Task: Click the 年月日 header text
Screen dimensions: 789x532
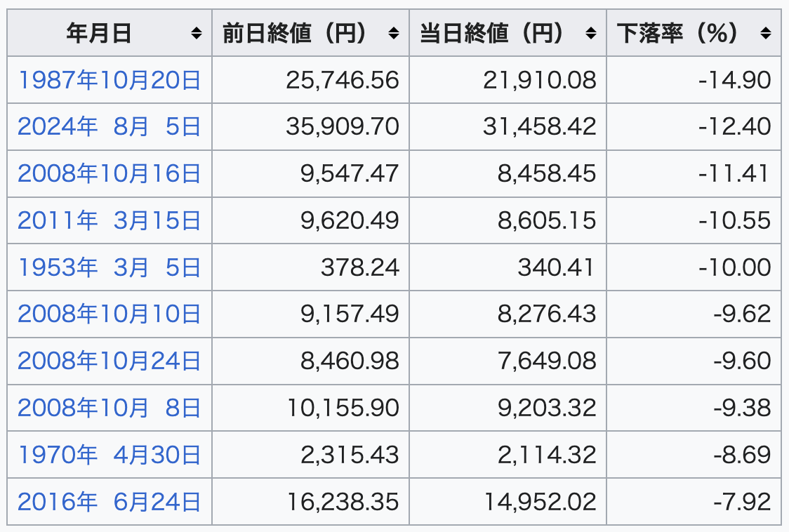Action: [x=99, y=33]
